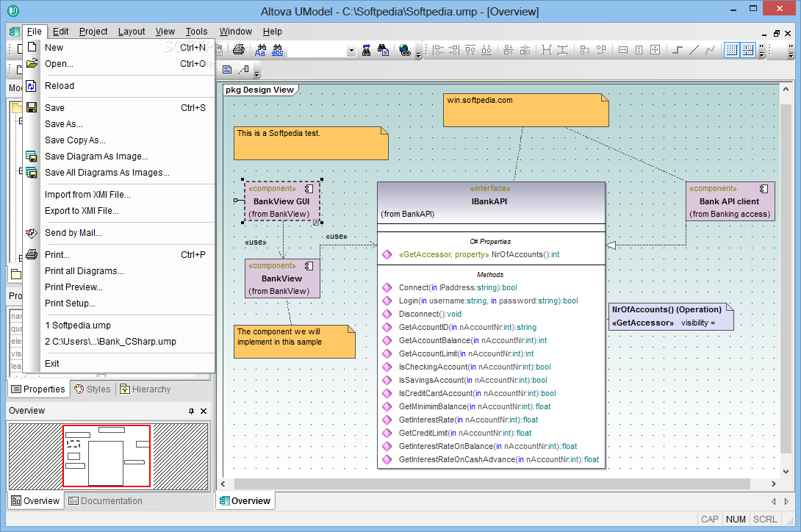Open the Project menu
The height and width of the screenshot is (532, 801).
(93, 31)
